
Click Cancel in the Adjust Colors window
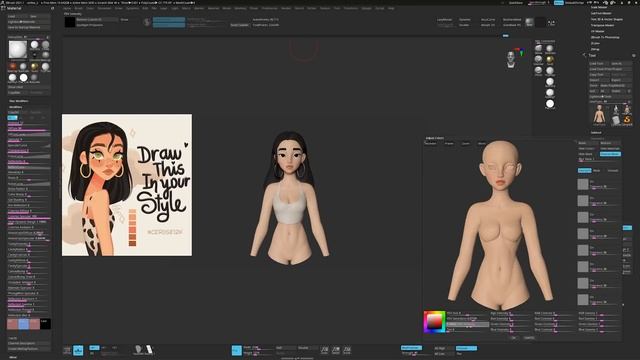(529, 338)
